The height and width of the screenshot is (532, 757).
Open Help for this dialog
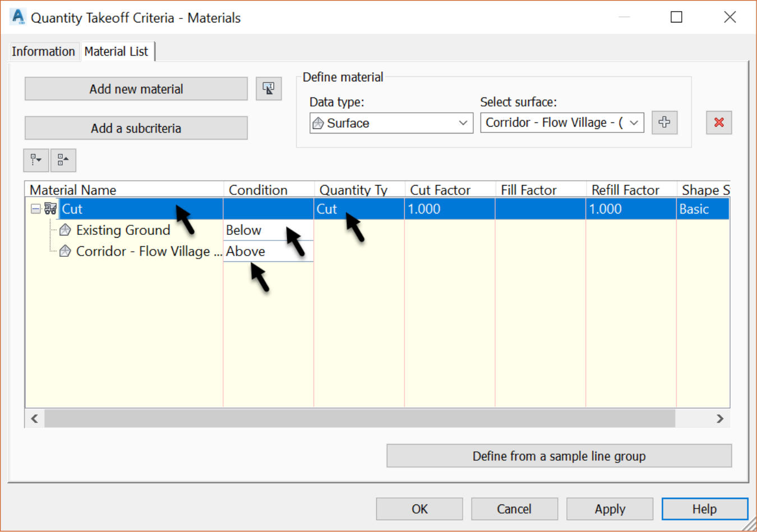click(705, 508)
